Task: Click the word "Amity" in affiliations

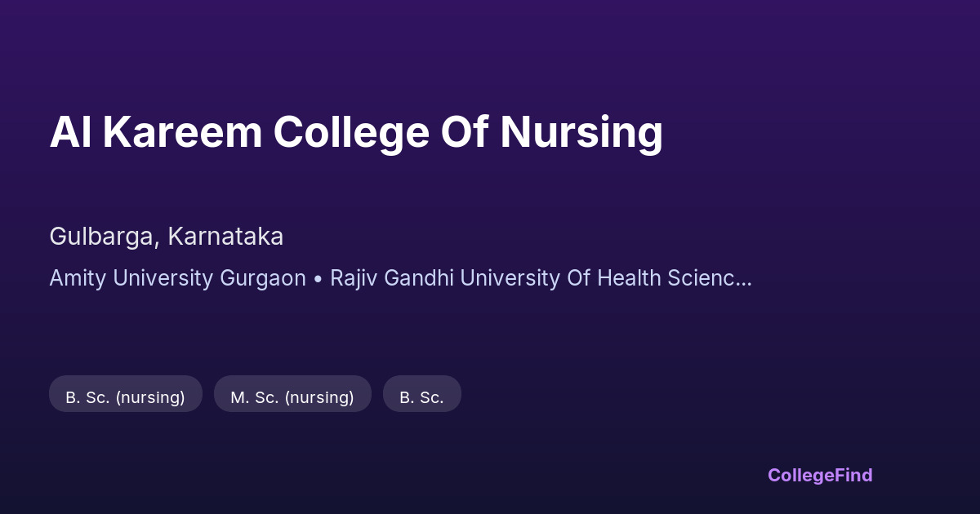Action: pos(78,278)
